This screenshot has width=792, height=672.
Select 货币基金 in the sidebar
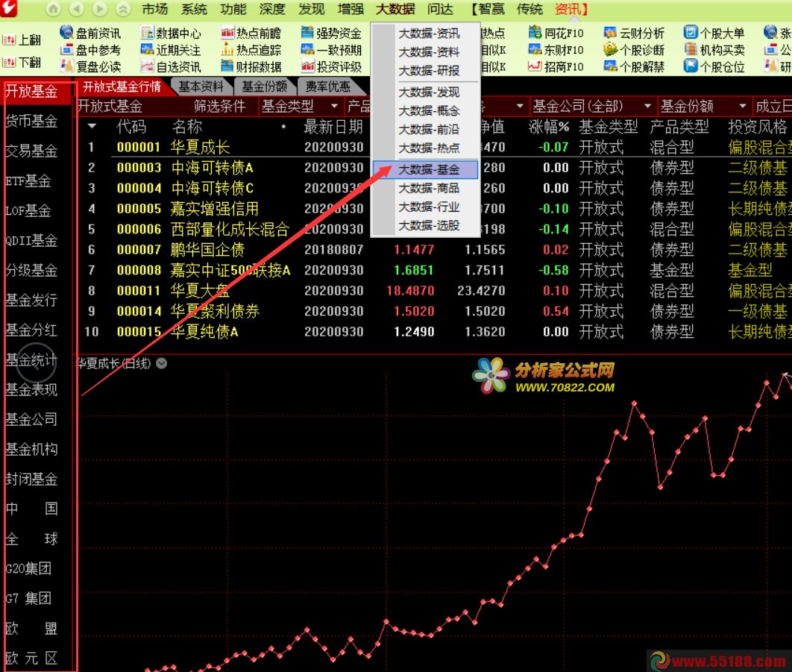coord(31,122)
